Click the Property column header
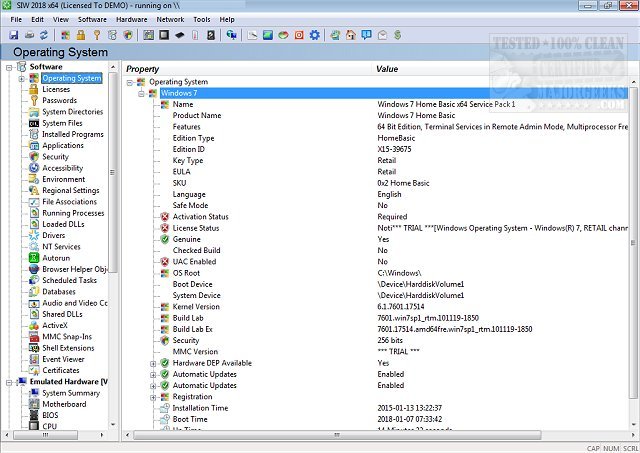 pos(143,69)
